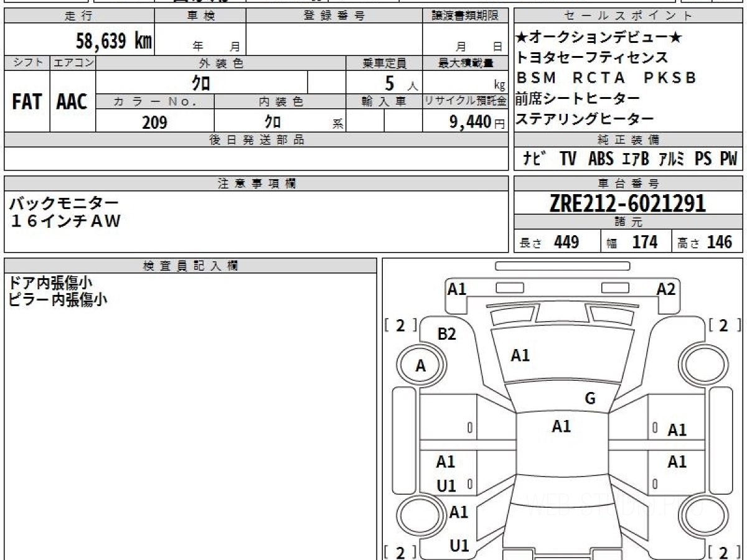Image resolution: width=747 pixels, height=560 pixels.
Task: Select the PS equipment label
Action: (x=703, y=159)
